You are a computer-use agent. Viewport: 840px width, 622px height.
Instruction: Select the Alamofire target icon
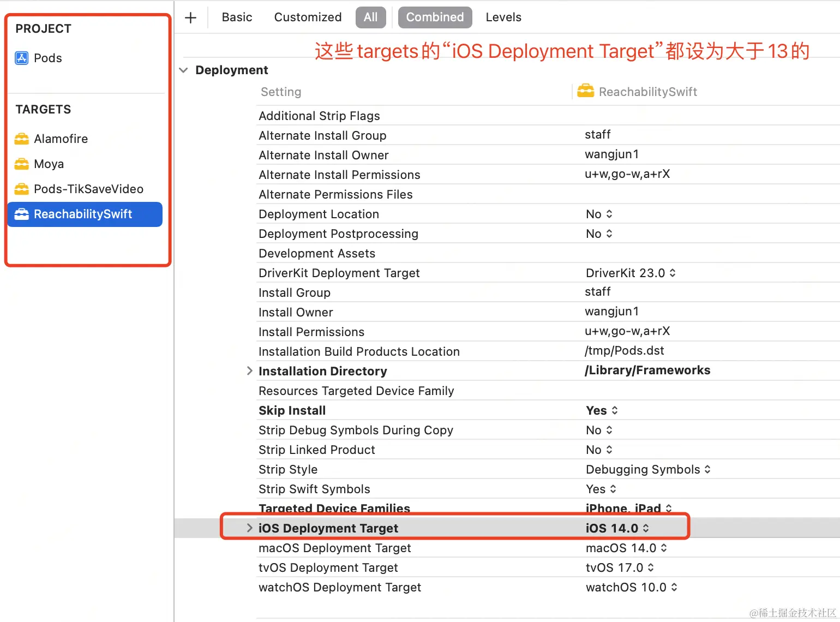click(x=22, y=139)
